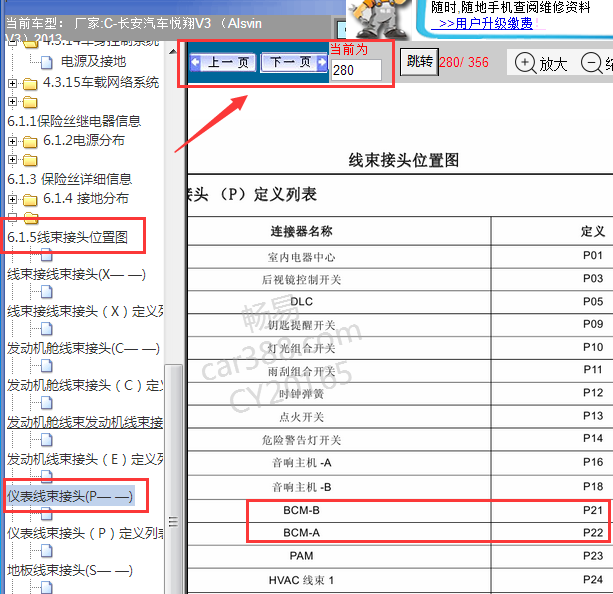Select 4.3.15车载网络系统 tree item
This screenshot has height=594, width=613.
[101, 83]
